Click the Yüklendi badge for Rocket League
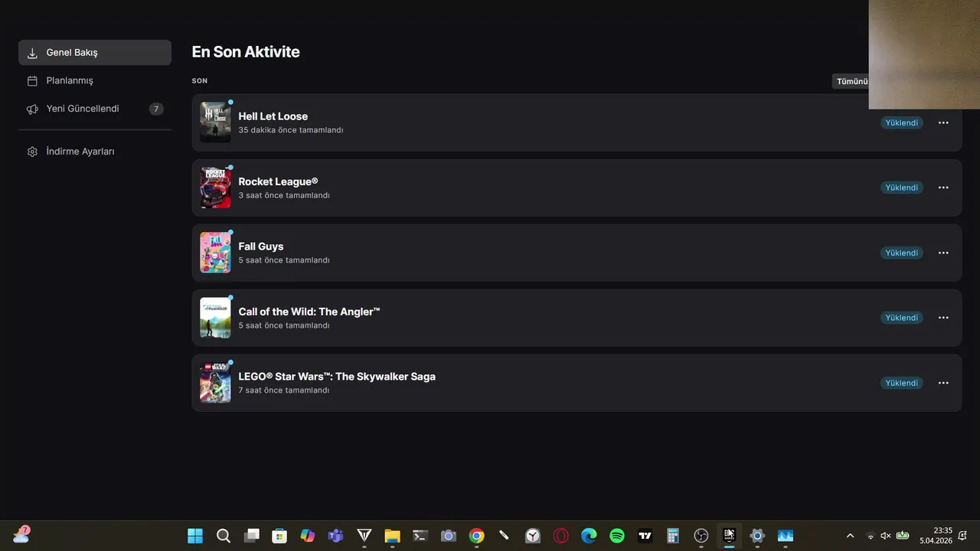The width and height of the screenshot is (980, 551). coord(901,187)
